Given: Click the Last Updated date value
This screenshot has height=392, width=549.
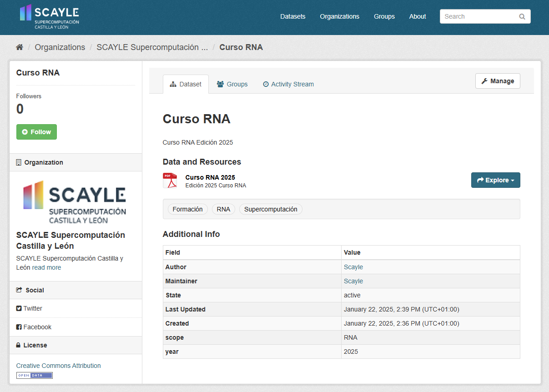Looking at the screenshot, I should pos(402,309).
